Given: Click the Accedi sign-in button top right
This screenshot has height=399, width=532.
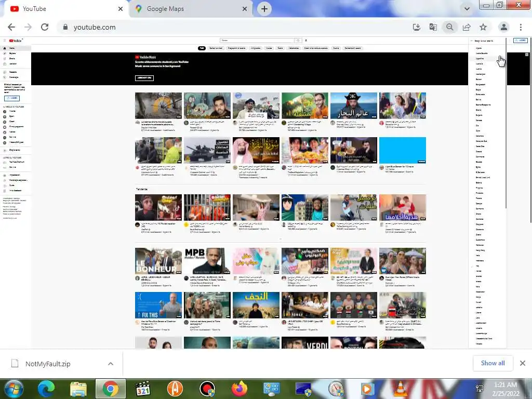Looking at the screenshot, I should 520,41.
